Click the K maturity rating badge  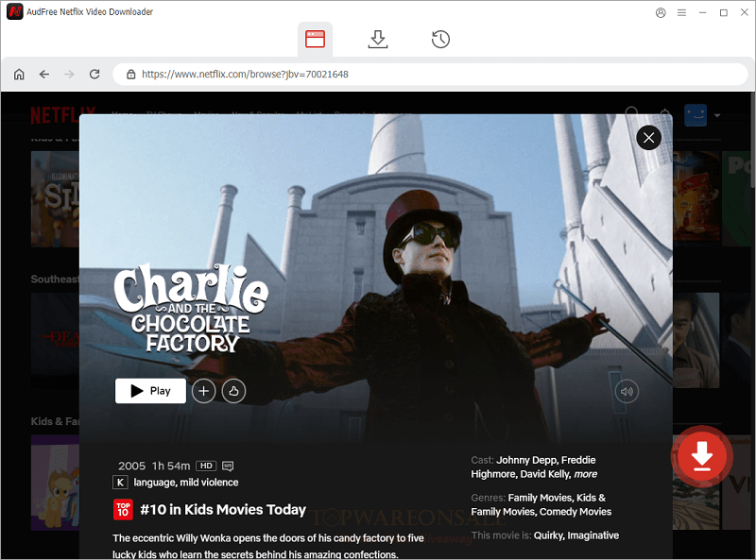tap(120, 483)
